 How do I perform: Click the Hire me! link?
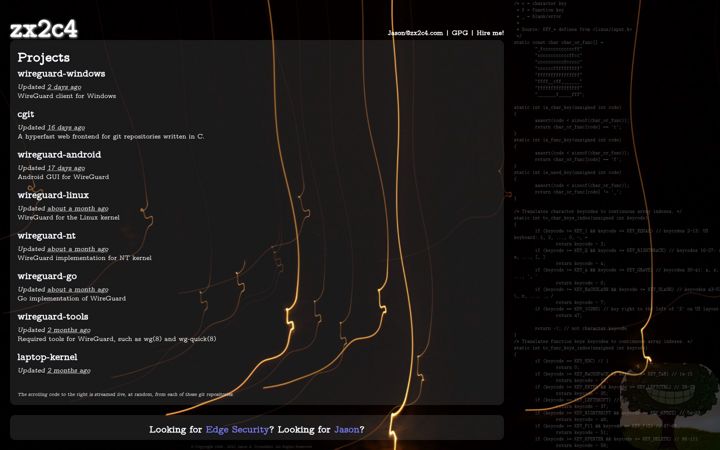point(490,33)
